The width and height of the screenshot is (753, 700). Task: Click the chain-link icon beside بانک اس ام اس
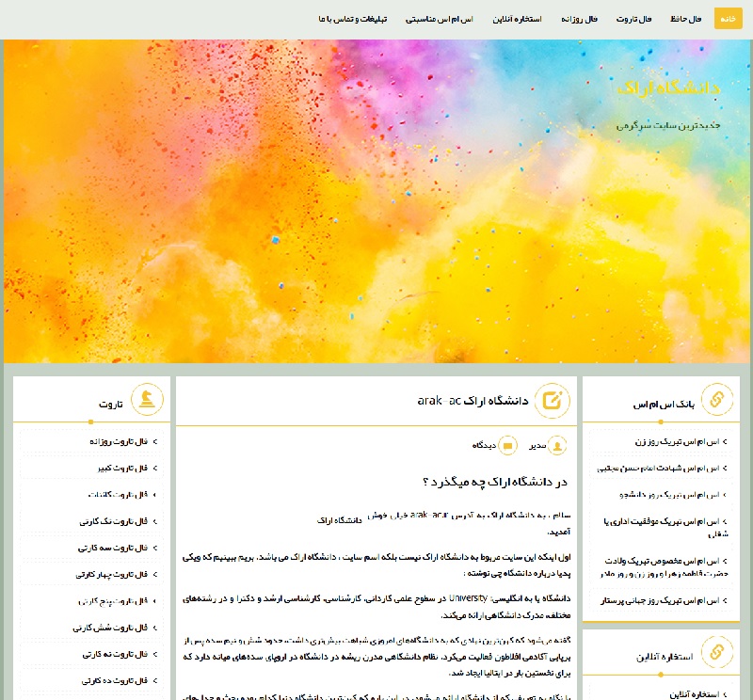[x=717, y=400]
